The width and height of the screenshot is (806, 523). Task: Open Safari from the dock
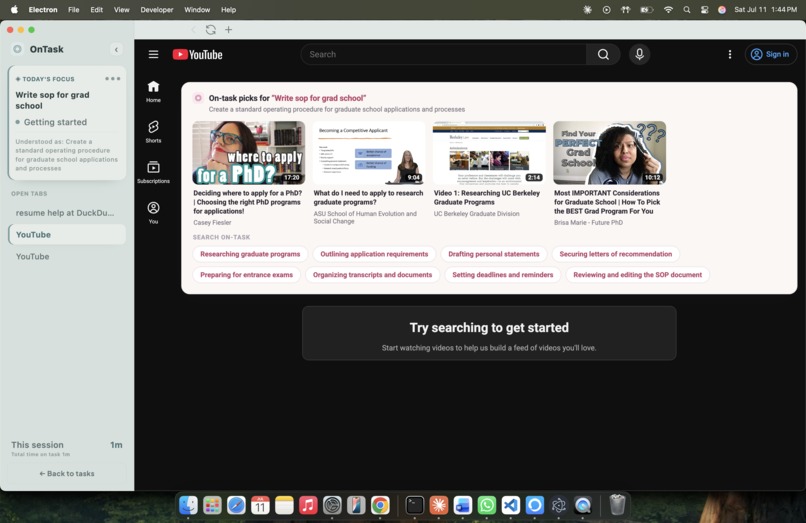236,506
